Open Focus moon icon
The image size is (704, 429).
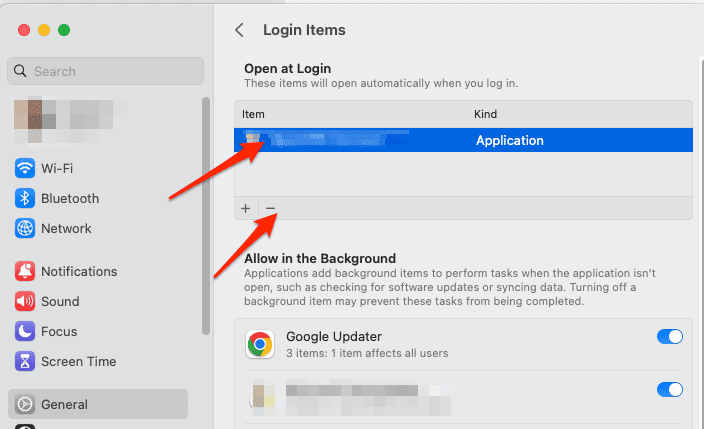(x=25, y=331)
